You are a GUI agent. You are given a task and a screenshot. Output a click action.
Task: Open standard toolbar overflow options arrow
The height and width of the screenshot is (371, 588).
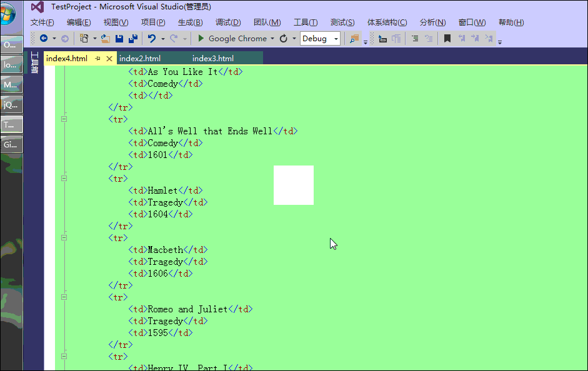coord(366,42)
